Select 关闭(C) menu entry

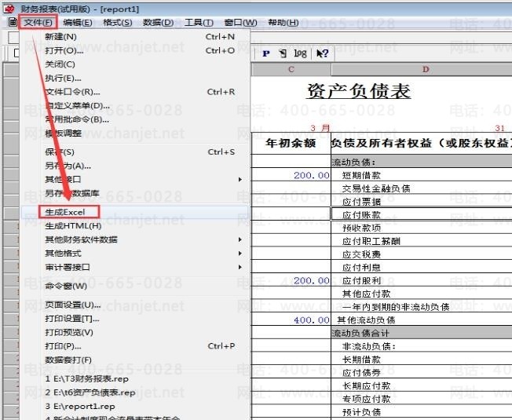tap(135, 64)
